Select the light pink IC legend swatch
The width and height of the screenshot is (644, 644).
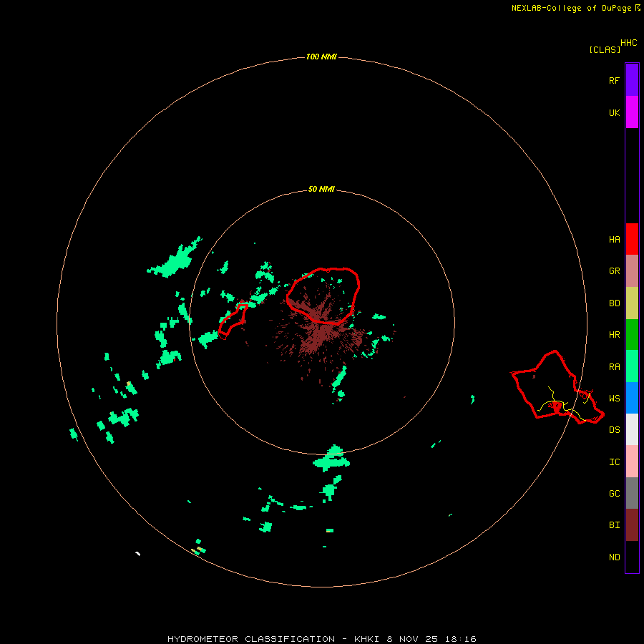632,462
